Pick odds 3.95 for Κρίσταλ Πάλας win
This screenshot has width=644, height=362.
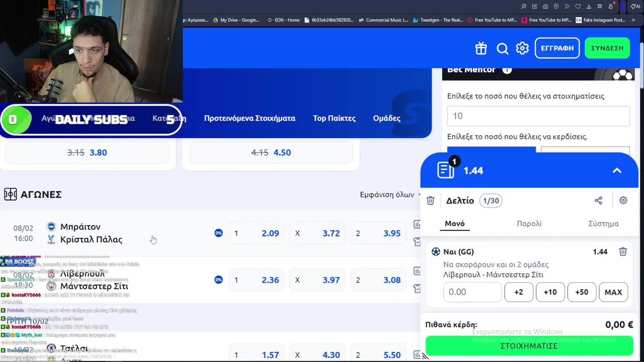(x=379, y=233)
